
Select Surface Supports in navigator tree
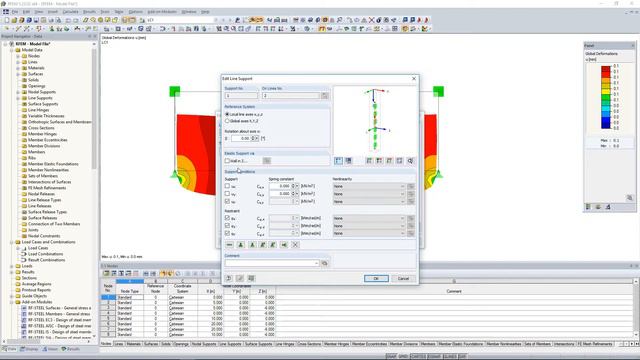click(x=43, y=104)
